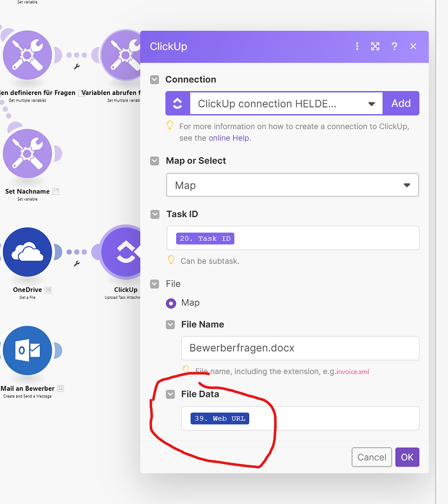Collapse the Task ID section
The image size is (448, 504).
155,214
